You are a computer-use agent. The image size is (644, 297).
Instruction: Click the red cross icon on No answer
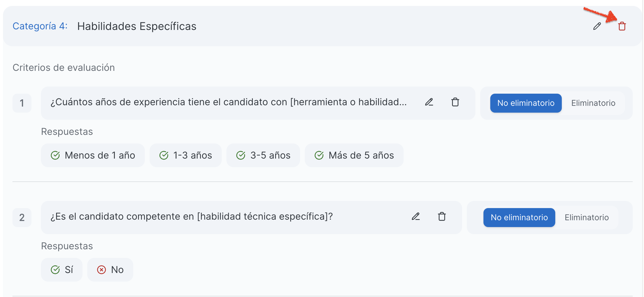pos(101,270)
